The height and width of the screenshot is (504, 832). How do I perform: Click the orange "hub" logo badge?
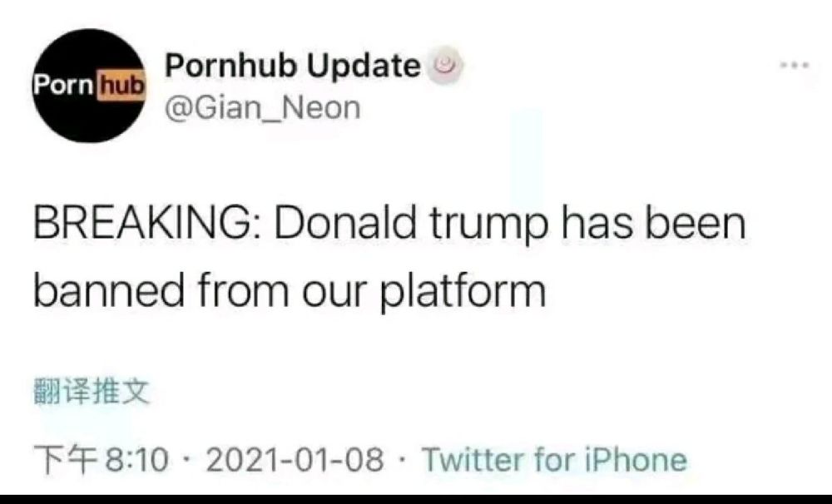tap(121, 85)
